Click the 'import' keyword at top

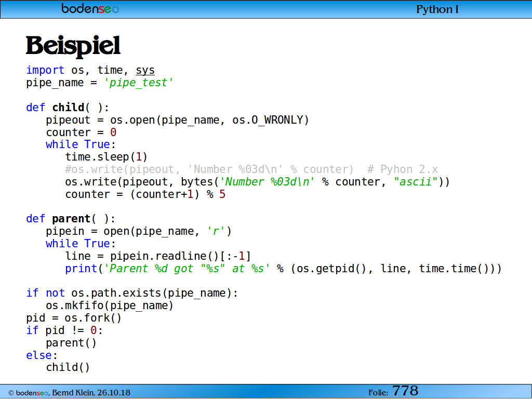click(x=45, y=70)
